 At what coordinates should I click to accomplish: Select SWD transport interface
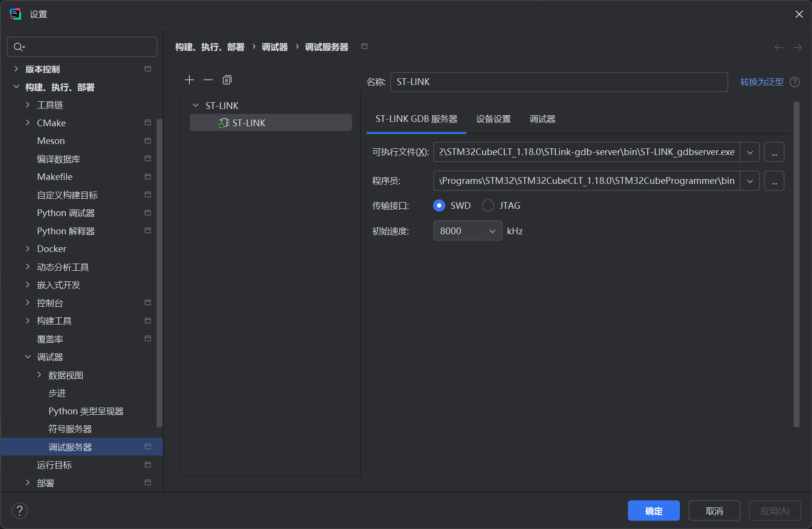pyautogui.click(x=439, y=205)
